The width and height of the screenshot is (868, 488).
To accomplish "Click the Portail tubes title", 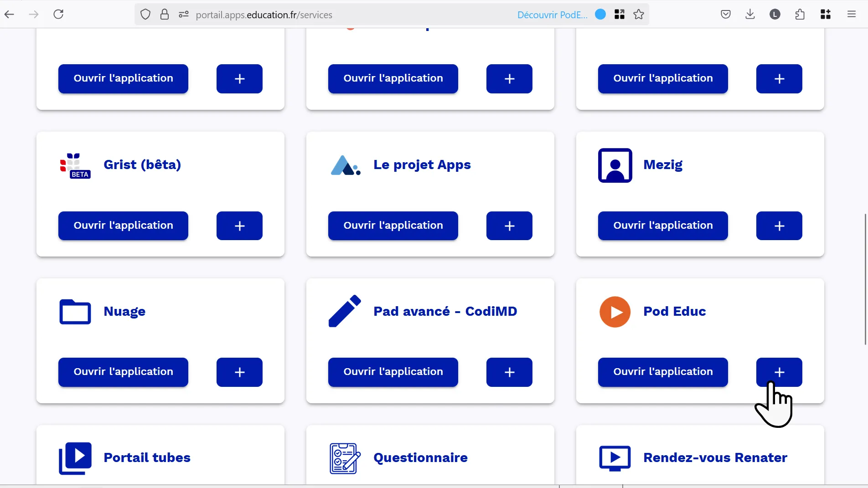I will [147, 457].
